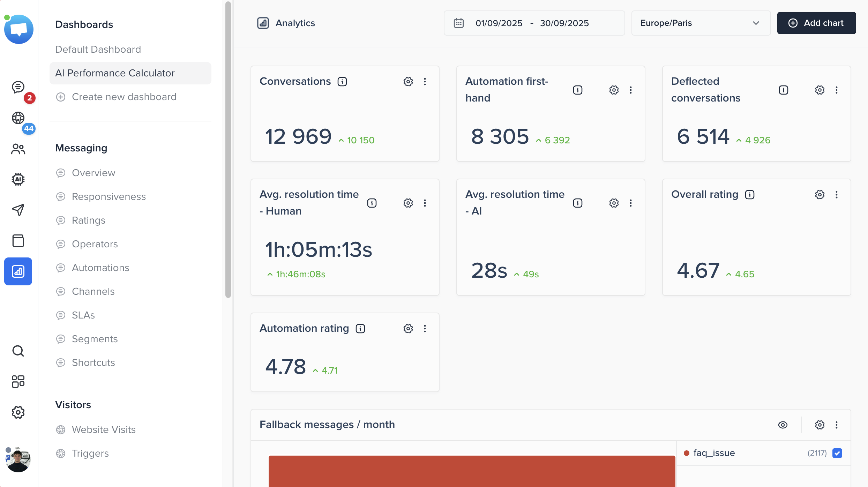Open settings gear on Conversations card
The image size is (868, 487).
click(x=408, y=82)
